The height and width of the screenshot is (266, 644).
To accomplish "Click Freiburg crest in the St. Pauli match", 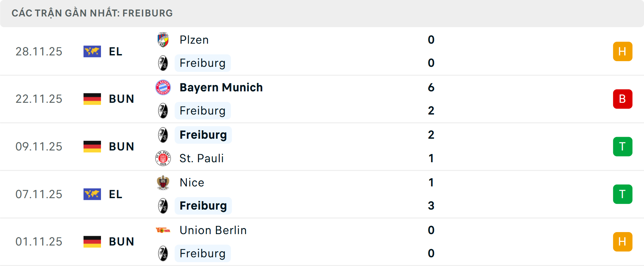I will point(163,135).
